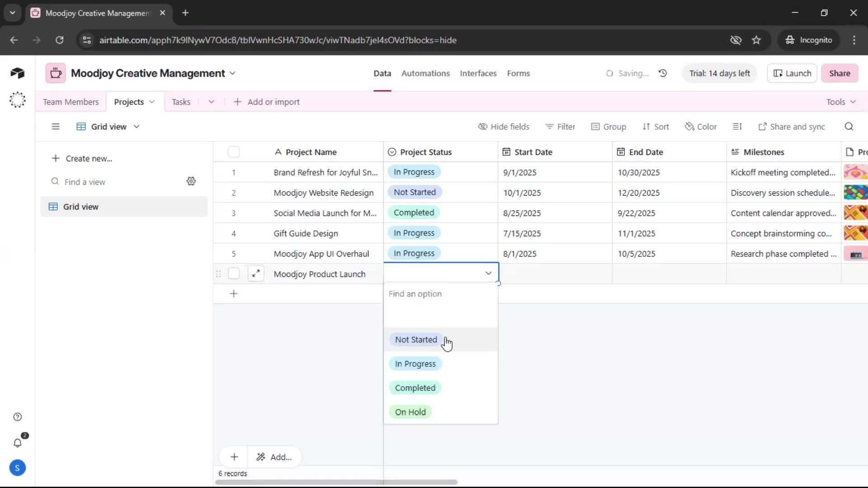
Task: Toggle the select-all records checkbox
Action: coord(234,152)
